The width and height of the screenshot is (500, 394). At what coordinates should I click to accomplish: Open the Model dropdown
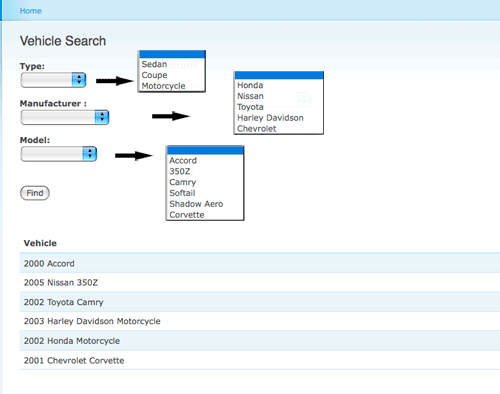pyautogui.click(x=59, y=154)
